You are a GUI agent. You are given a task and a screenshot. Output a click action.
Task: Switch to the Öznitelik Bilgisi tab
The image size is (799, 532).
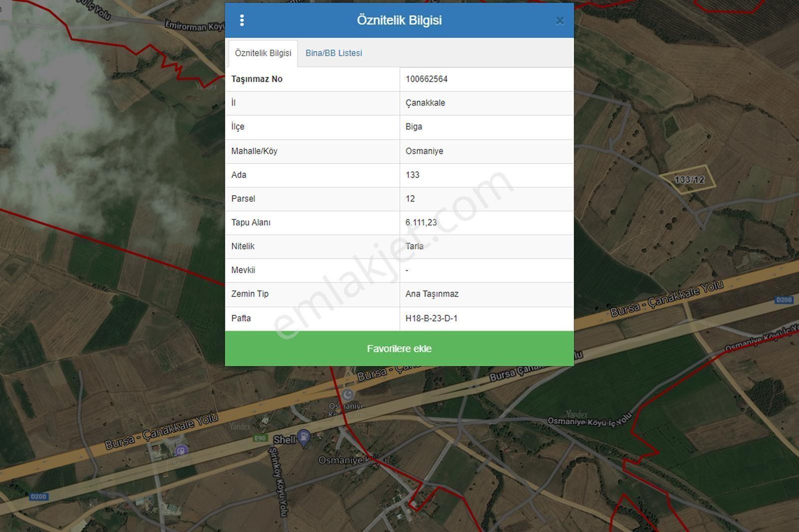tap(263, 53)
